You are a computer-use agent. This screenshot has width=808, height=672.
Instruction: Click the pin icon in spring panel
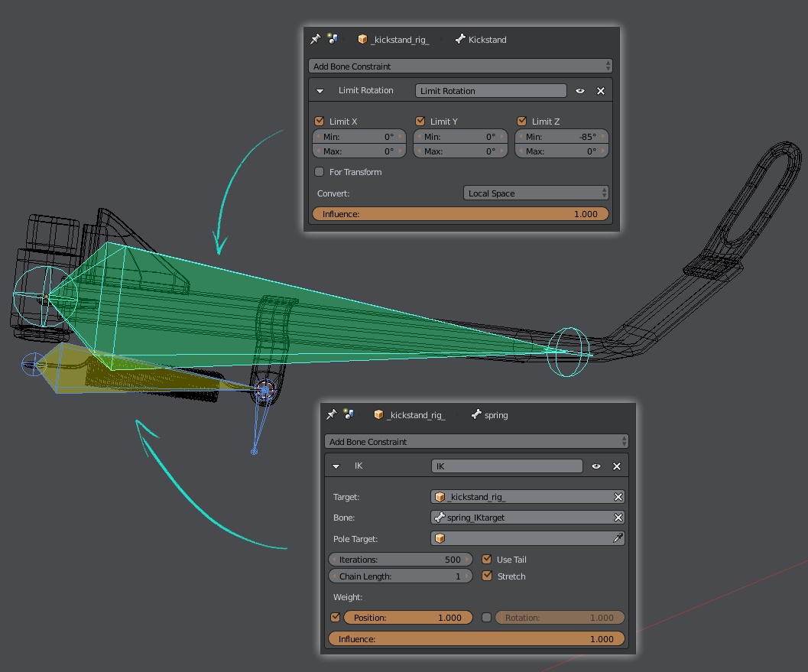[x=331, y=414]
